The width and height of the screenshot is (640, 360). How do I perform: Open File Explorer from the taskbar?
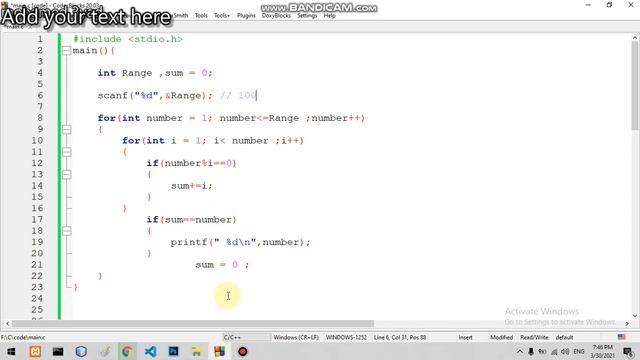(196, 351)
